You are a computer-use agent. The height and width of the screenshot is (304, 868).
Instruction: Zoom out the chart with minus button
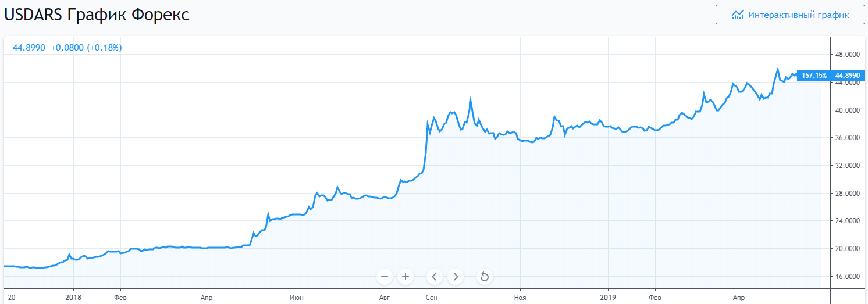(385, 277)
